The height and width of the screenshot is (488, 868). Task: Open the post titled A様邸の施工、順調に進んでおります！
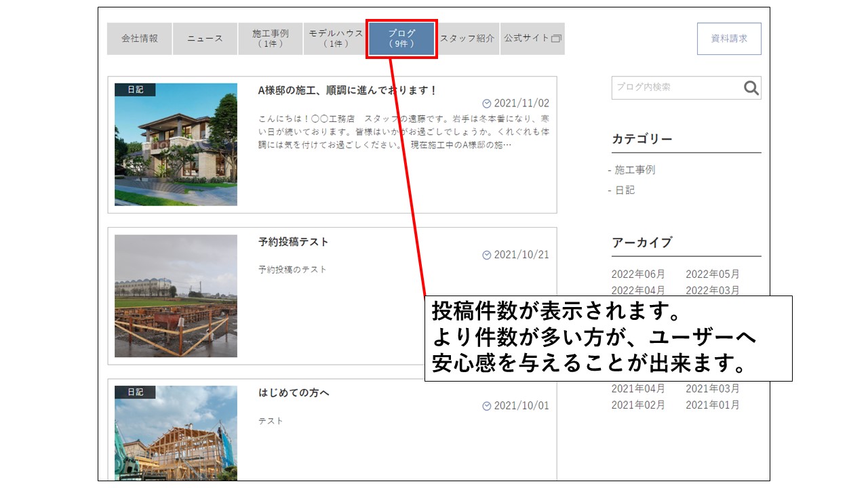pos(348,90)
